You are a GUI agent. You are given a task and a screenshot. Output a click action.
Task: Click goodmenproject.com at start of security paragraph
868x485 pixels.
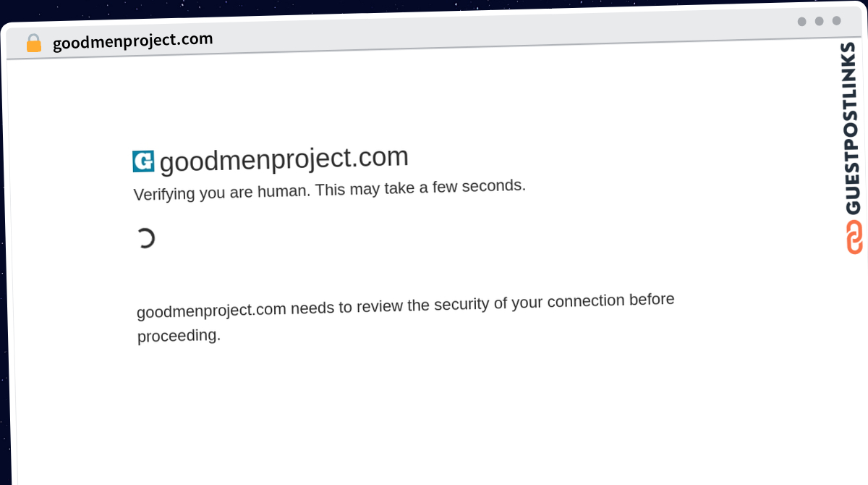(211, 310)
